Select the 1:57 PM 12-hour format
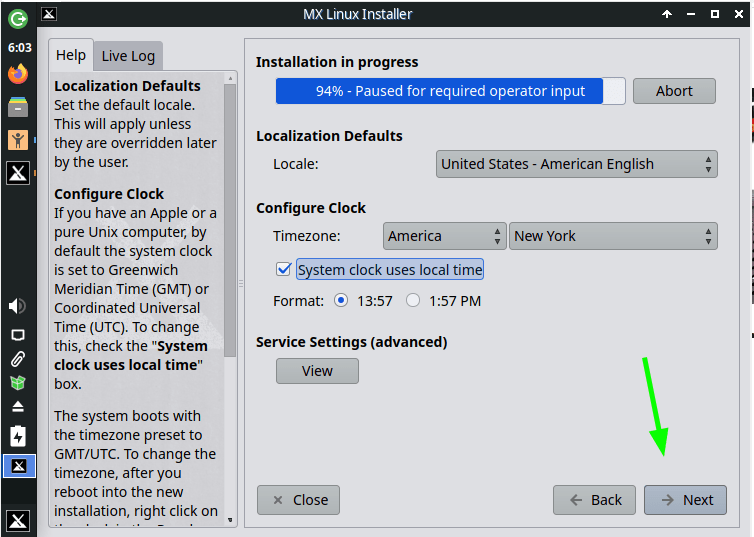Screen dimensions: 754x537 pyautogui.click(x=413, y=300)
